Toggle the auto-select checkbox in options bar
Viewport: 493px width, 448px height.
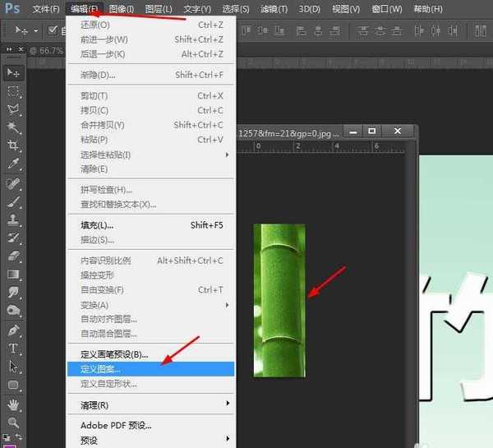coord(53,30)
